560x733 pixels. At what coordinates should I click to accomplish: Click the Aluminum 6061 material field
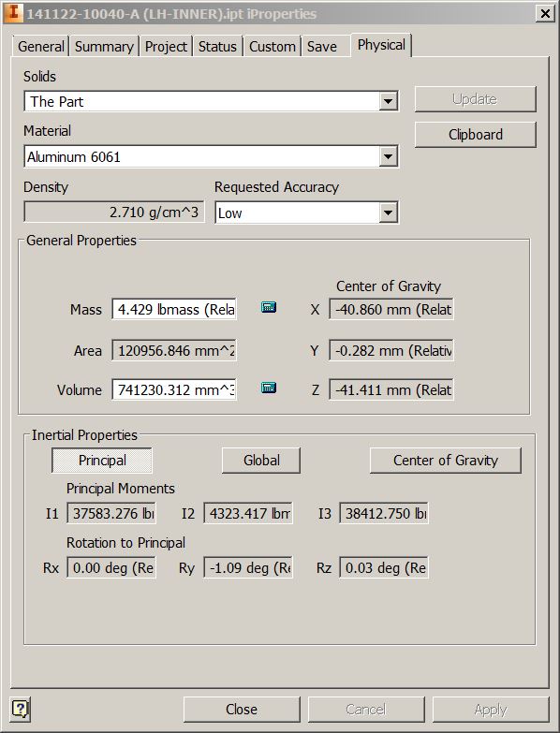pos(211,156)
